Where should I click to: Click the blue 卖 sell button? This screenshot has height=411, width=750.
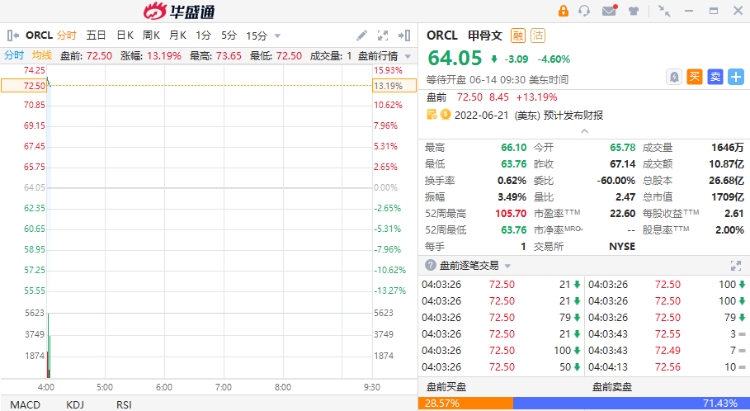coord(714,76)
